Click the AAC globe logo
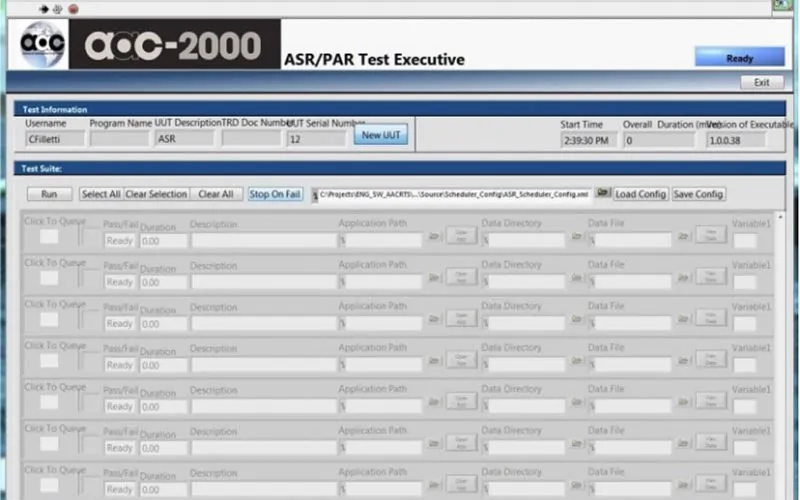 click(x=42, y=44)
